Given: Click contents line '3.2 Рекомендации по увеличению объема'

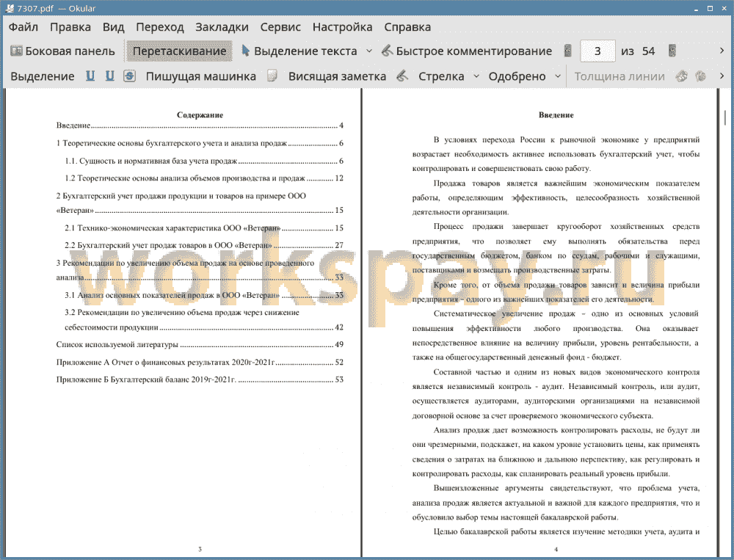Looking at the screenshot, I should click(204, 320).
